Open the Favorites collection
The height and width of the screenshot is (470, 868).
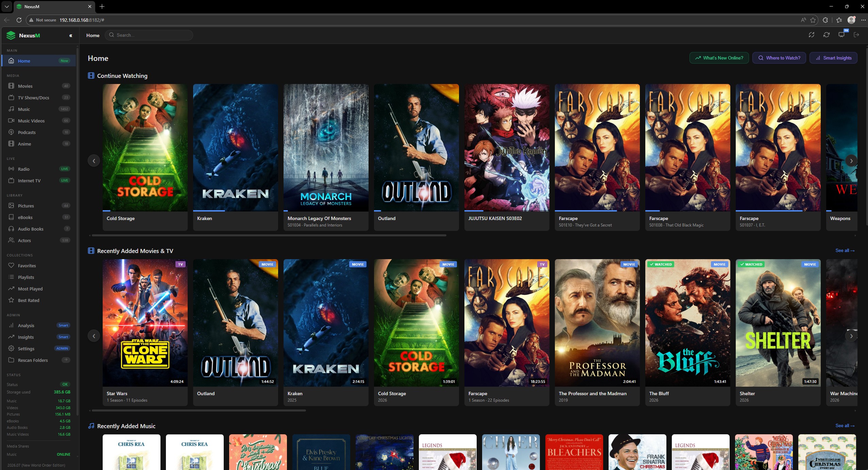coord(27,266)
